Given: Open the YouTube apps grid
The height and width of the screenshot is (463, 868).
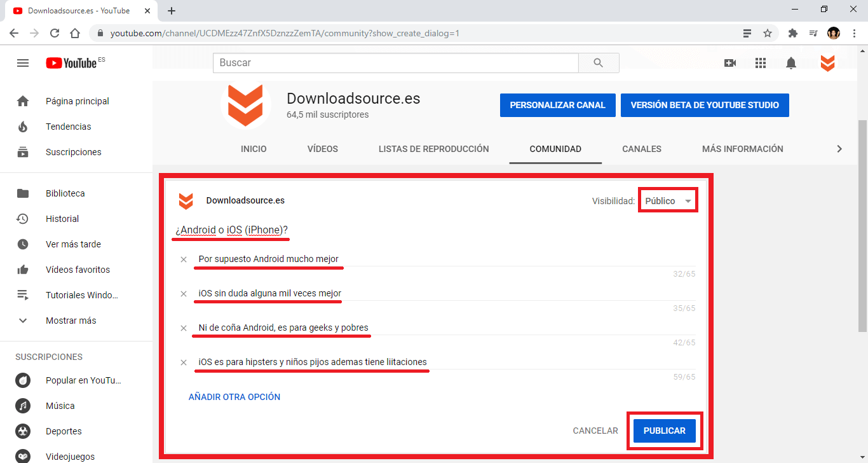Looking at the screenshot, I should pyautogui.click(x=761, y=63).
